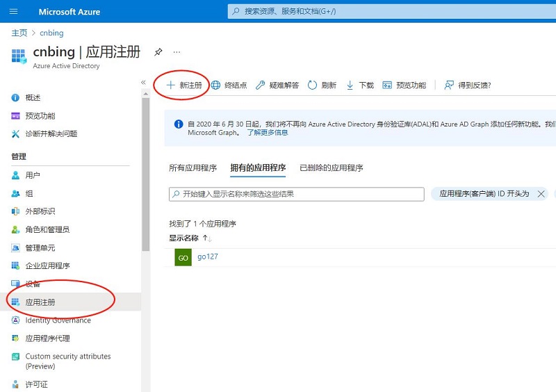Click the 得到反馈 feedback icon

pyautogui.click(x=449, y=85)
